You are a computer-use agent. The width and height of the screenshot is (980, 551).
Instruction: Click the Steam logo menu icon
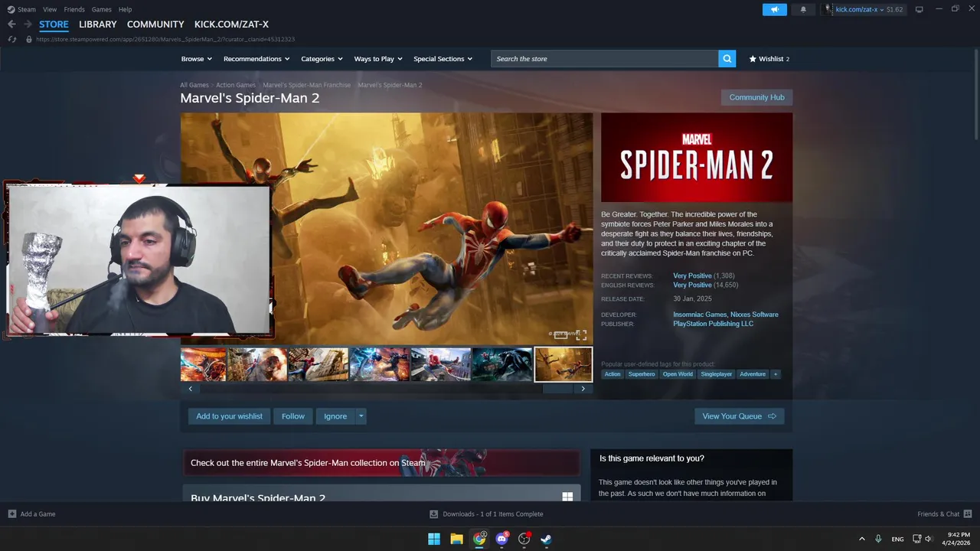11,9
